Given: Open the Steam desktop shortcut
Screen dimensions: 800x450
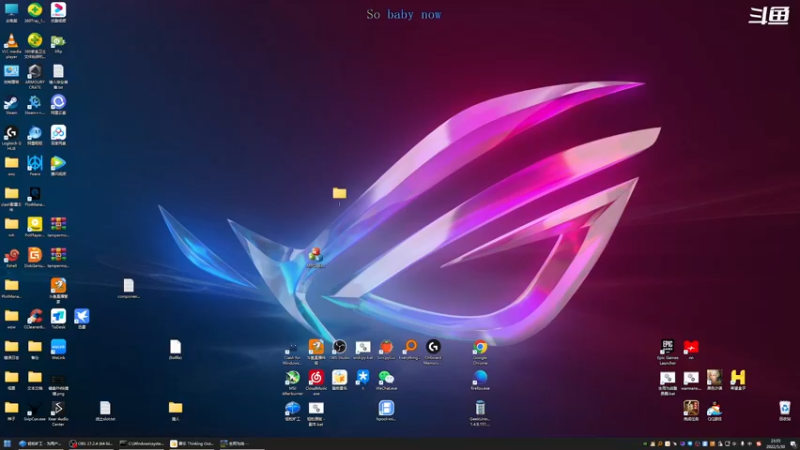Looking at the screenshot, I should coord(11,105).
